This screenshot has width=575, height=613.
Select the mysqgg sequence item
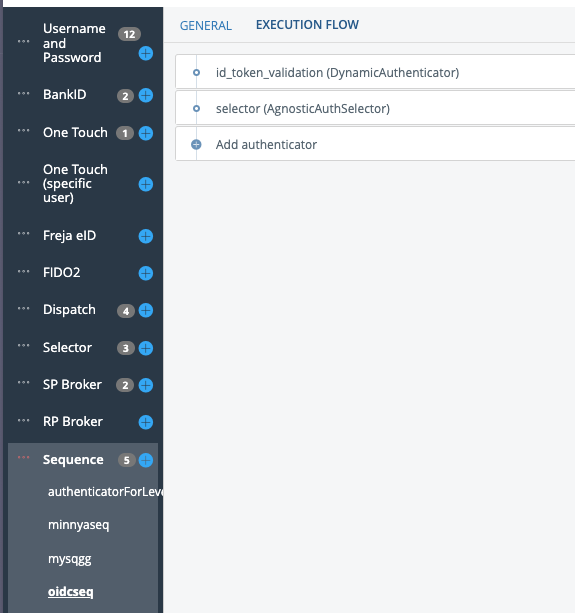70,559
